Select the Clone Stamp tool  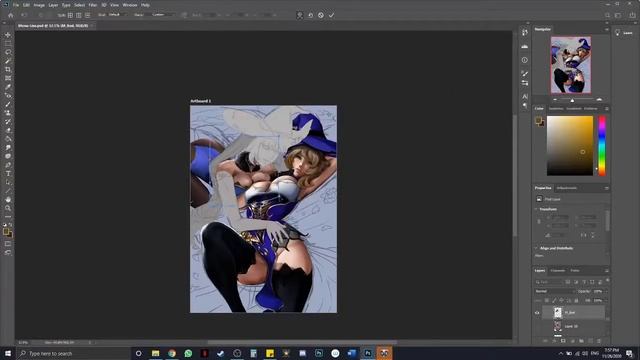tap(8, 113)
